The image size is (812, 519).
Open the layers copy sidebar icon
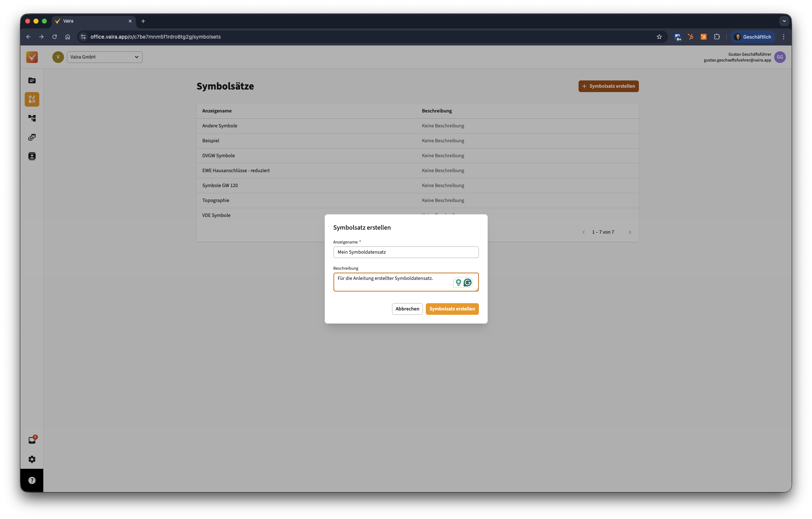[x=32, y=137]
